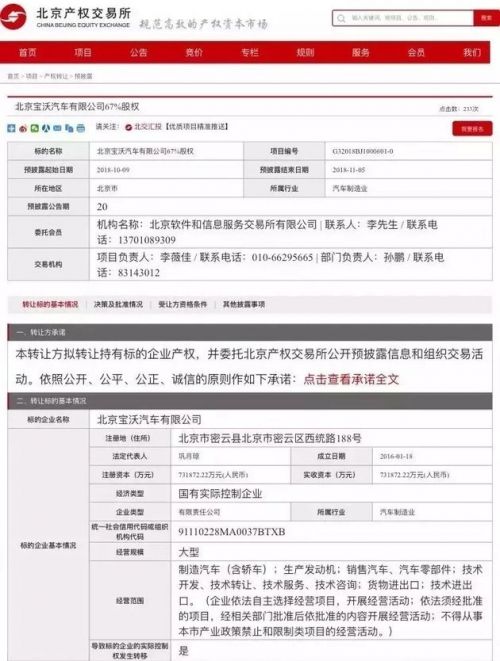Select the start date 2018-10-09
Screen dimensions: 500x661
113,169
